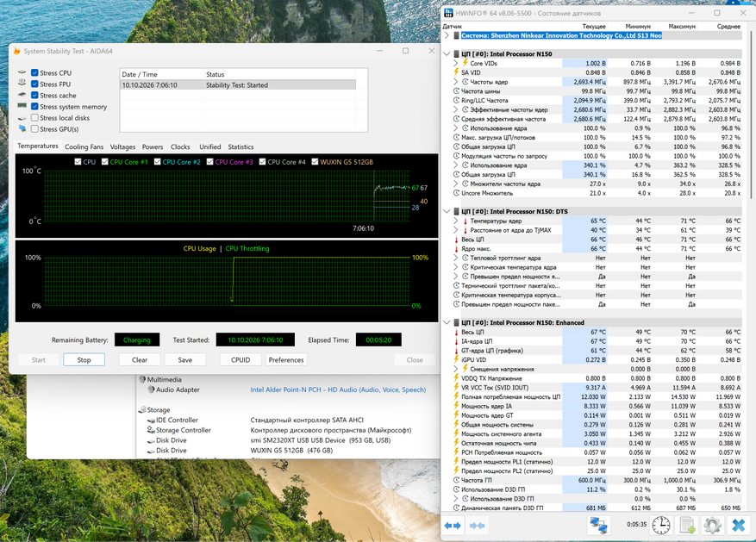Expand the Core VIDs sensor row
This screenshot has width=756, height=542.
click(456, 63)
